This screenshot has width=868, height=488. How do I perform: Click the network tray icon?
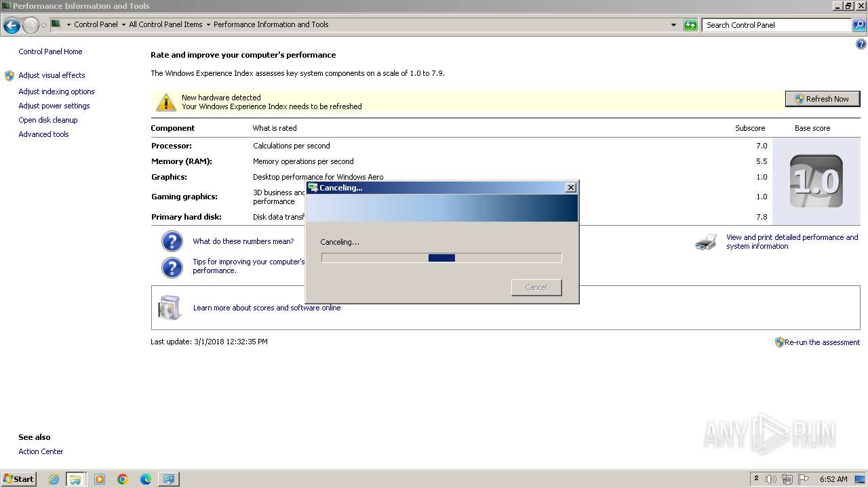(787, 479)
